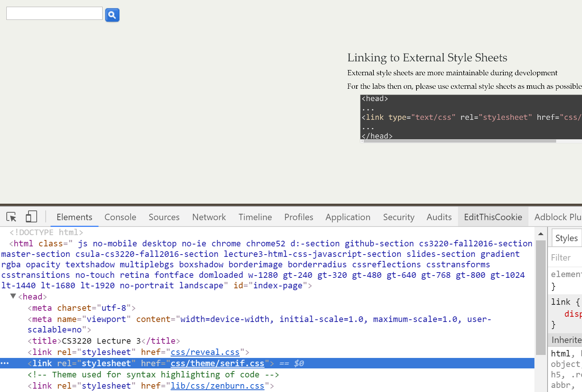Open the Network tab
Image resolution: width=582 pixels, height=392 pixels.
209,217
